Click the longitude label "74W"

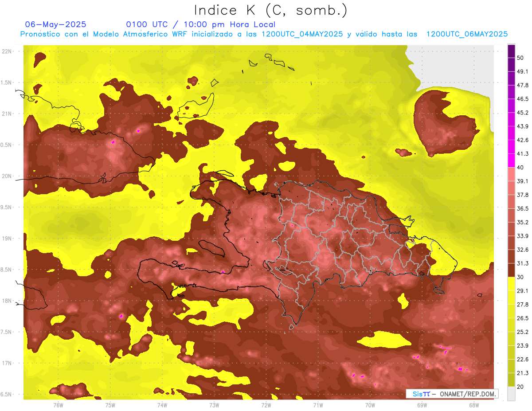tap(162, 405)
